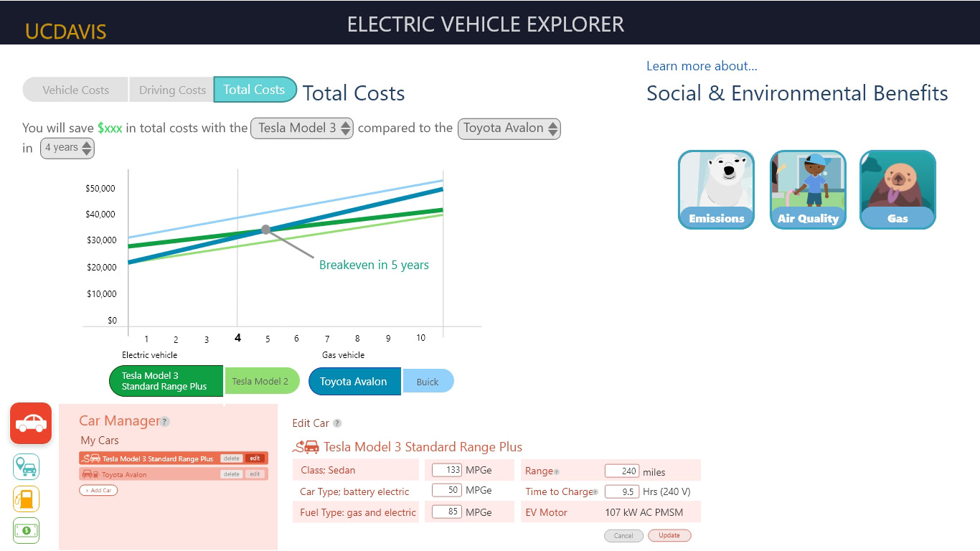The height and width of the screenshot is (551, 980).
Task: Click year 4 on the chart axis
Action: point(238,338)
